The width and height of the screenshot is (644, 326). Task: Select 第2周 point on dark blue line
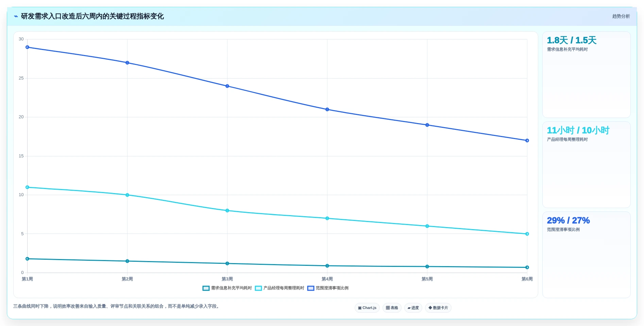[128, 63]
